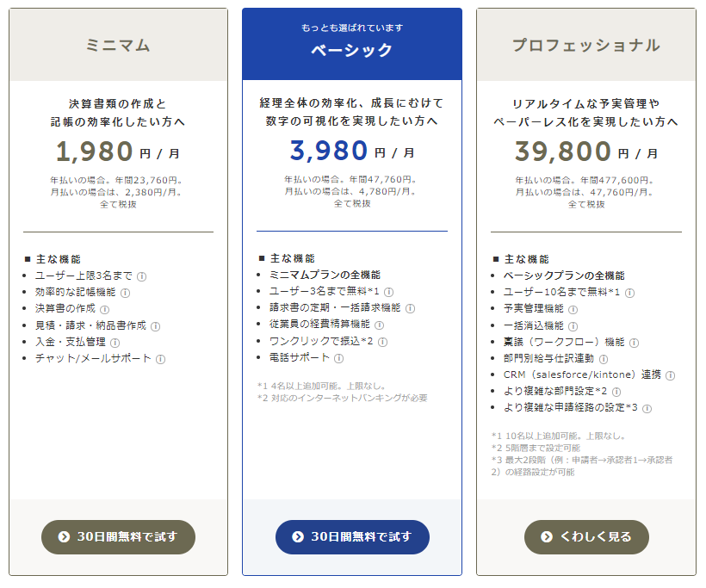Screen dimensions: 706x588
Task: Start ミニマム plan 30日間無料で試す button
Action: [118, 537]
